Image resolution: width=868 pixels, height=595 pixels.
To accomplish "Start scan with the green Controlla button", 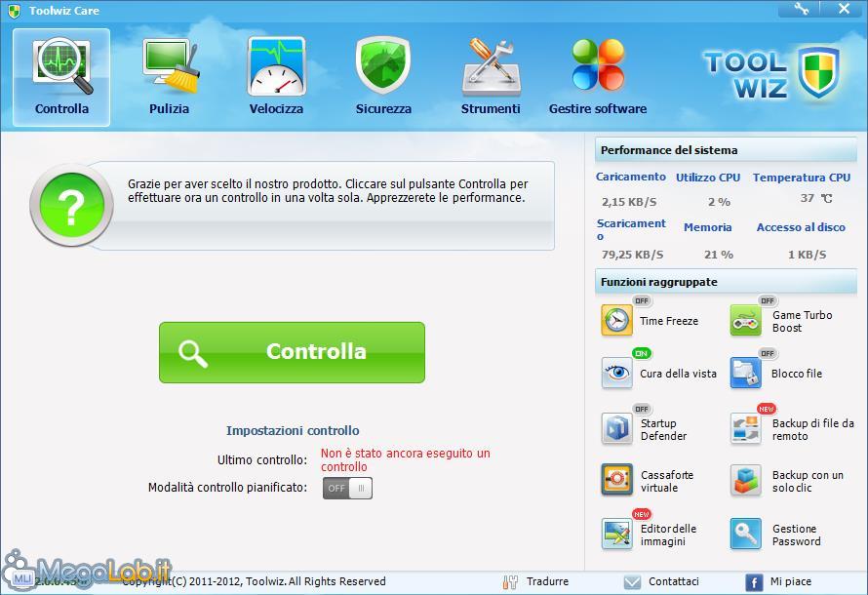I will click(292, 352).
